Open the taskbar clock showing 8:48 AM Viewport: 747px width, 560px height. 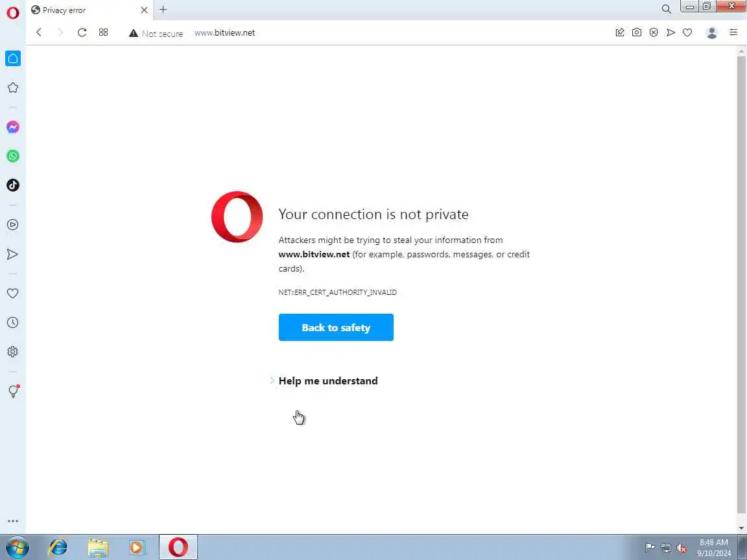click(714, 548)
